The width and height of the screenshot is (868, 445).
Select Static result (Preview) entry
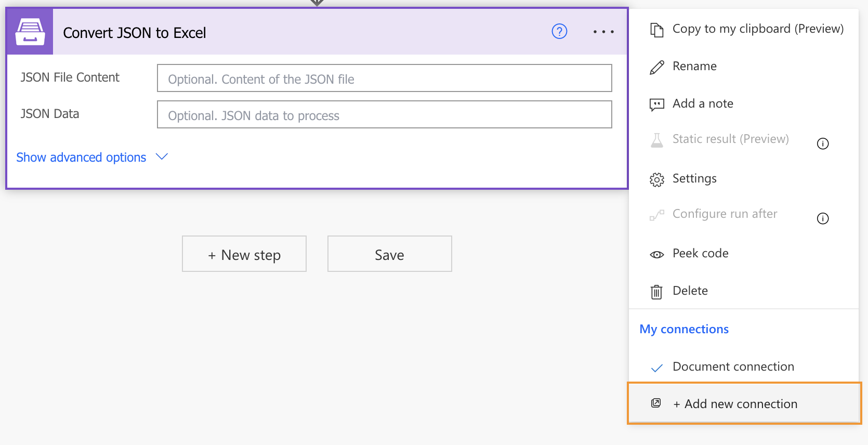[730, 139]
